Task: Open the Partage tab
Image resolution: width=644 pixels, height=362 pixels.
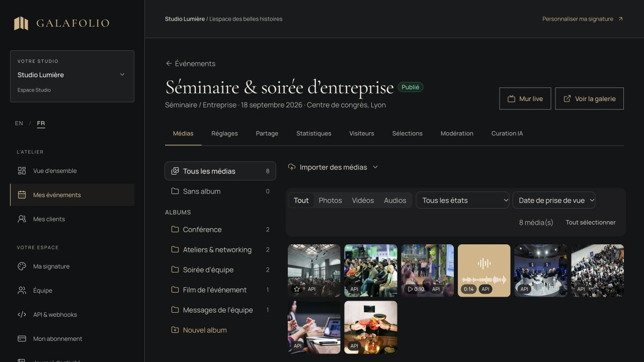Action: click(x=267, y=134)
